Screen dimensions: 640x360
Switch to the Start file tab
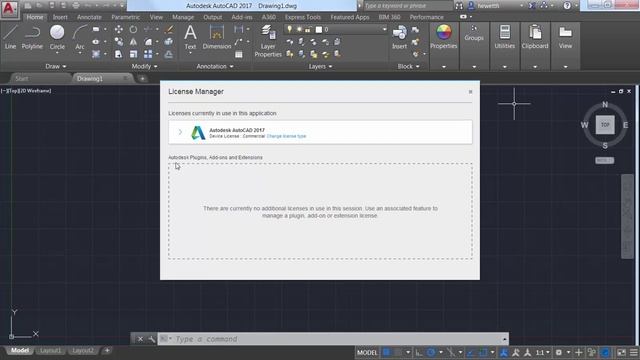tap(22, 78)
